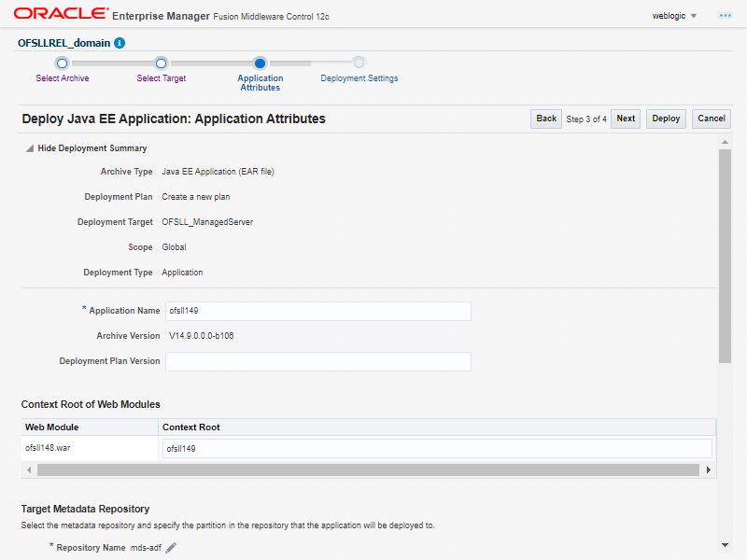The height and width of the screenshot is (560, 747).
Task: Cancel the deployment wizard
Action: tap(712, 119)
